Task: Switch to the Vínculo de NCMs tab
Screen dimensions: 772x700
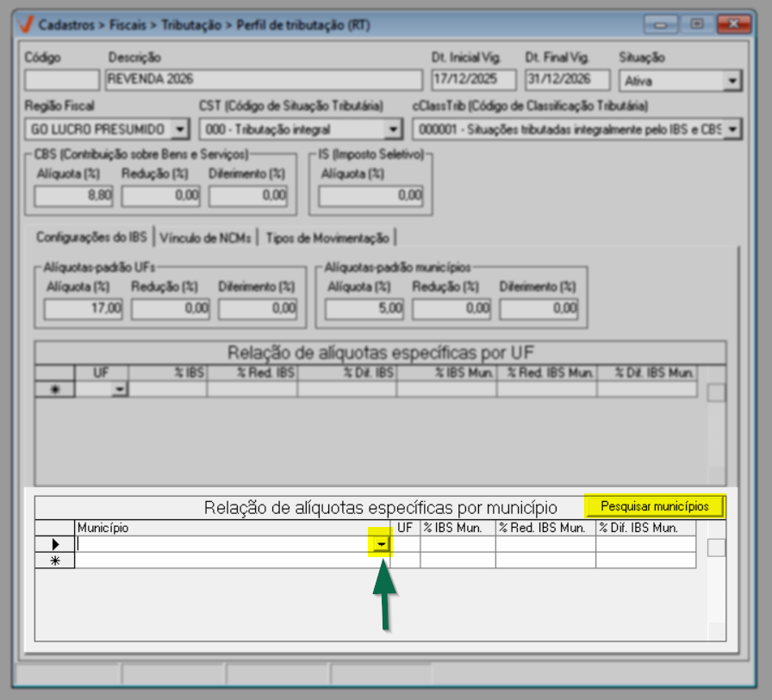Action: (207, 238)
